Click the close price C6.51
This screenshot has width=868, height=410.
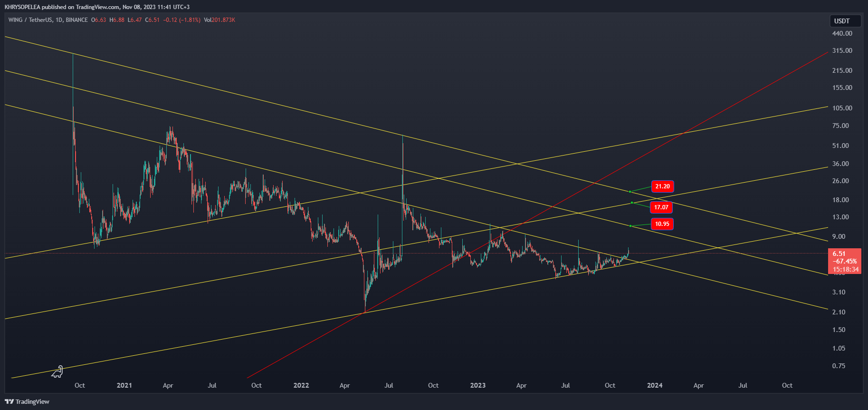coord(153,20)
